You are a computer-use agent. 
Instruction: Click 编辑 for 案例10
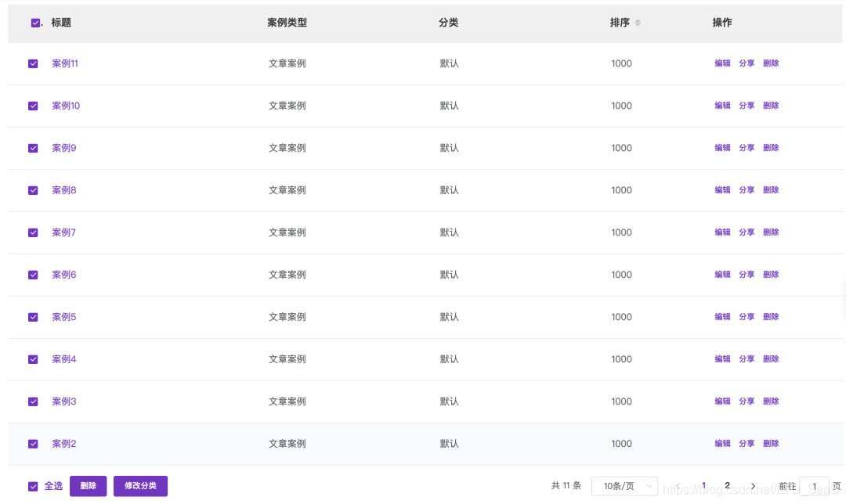(722, 105)
